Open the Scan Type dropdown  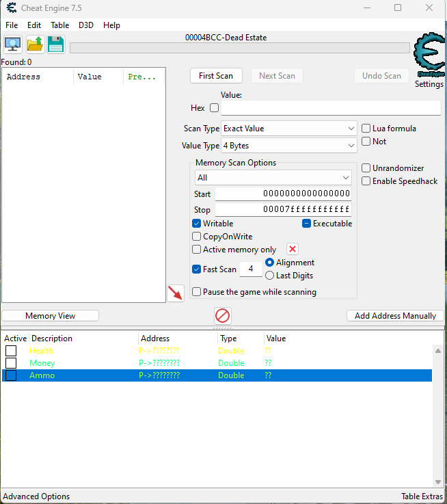tap(289, 129)
